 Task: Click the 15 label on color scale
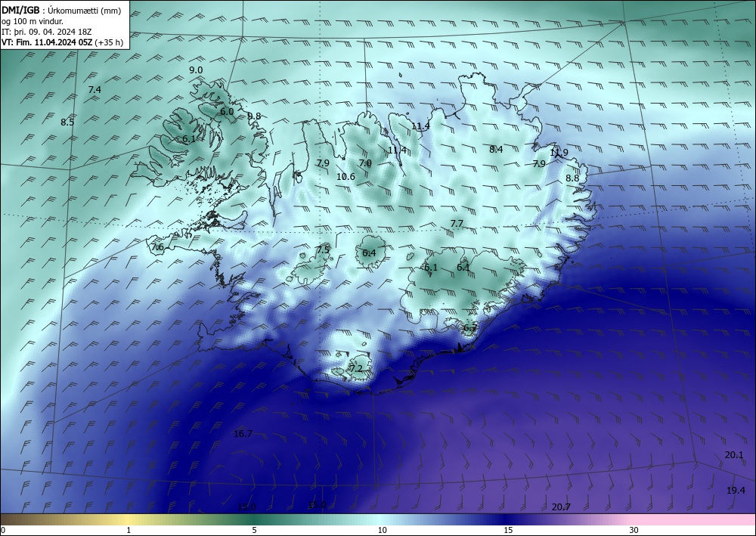pyautogui.click(x=508, y=530)
